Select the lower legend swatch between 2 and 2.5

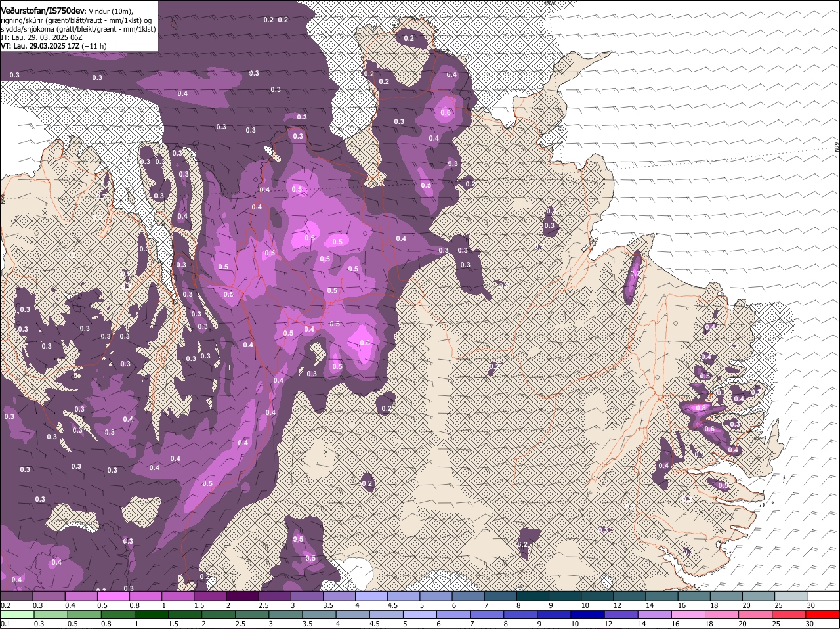pyautogui.click(x=219, y=615)
